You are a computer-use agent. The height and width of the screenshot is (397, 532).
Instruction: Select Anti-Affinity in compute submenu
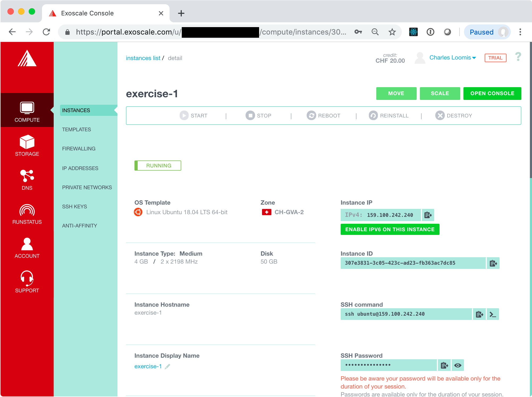[79, 226]
